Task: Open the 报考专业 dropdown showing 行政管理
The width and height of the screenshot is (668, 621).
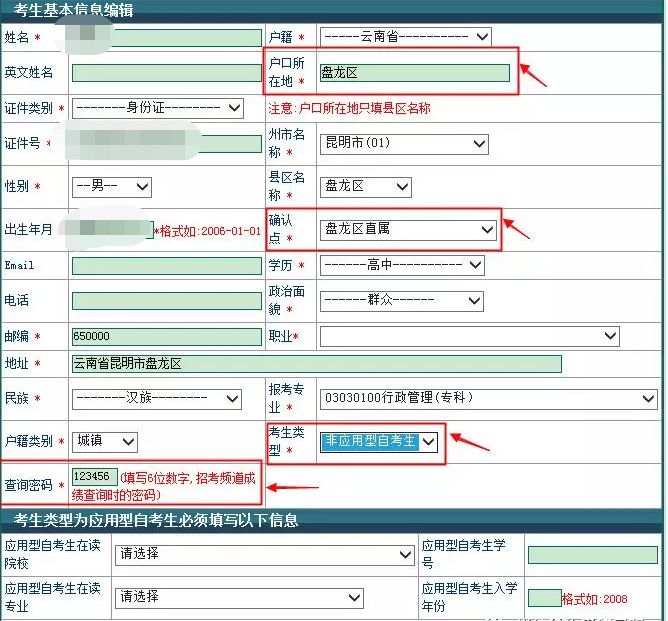Action: point(487,399)
